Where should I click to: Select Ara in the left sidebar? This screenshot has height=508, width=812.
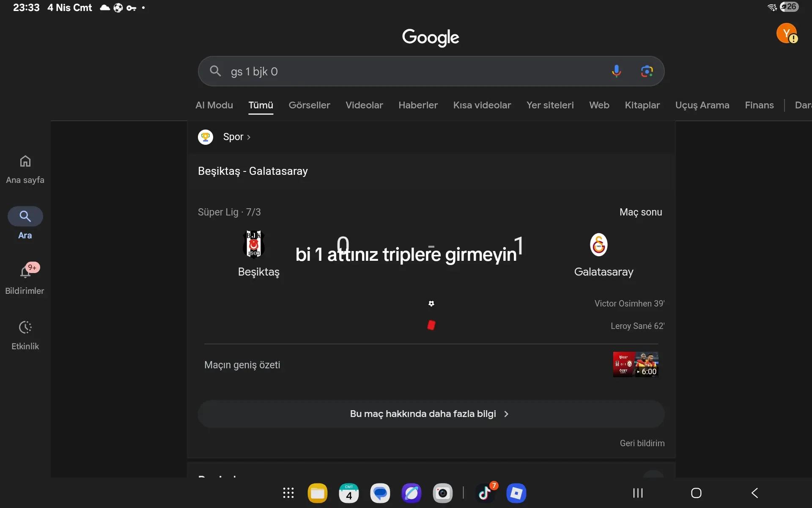[25, 224]
